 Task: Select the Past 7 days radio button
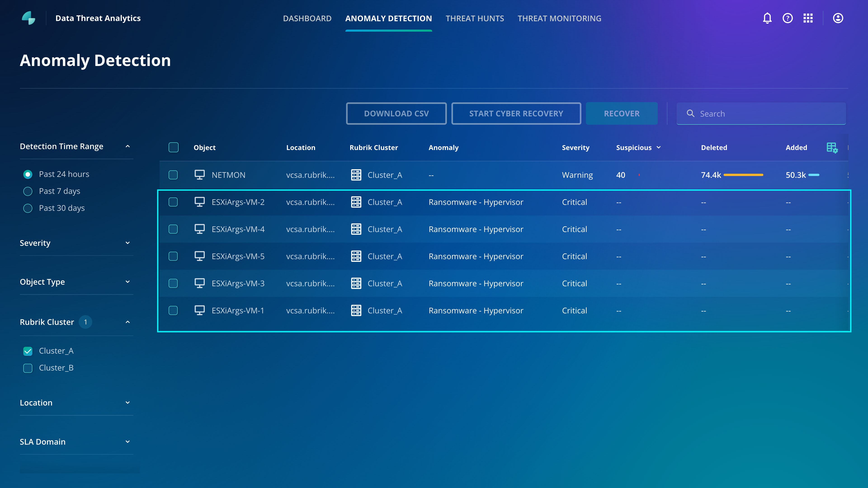[x=28, y=191]
